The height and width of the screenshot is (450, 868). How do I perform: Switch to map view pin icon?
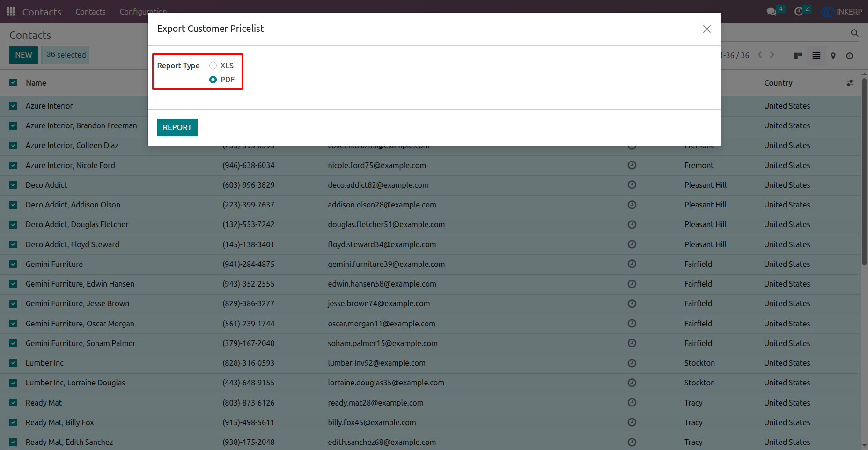point(833,56)
